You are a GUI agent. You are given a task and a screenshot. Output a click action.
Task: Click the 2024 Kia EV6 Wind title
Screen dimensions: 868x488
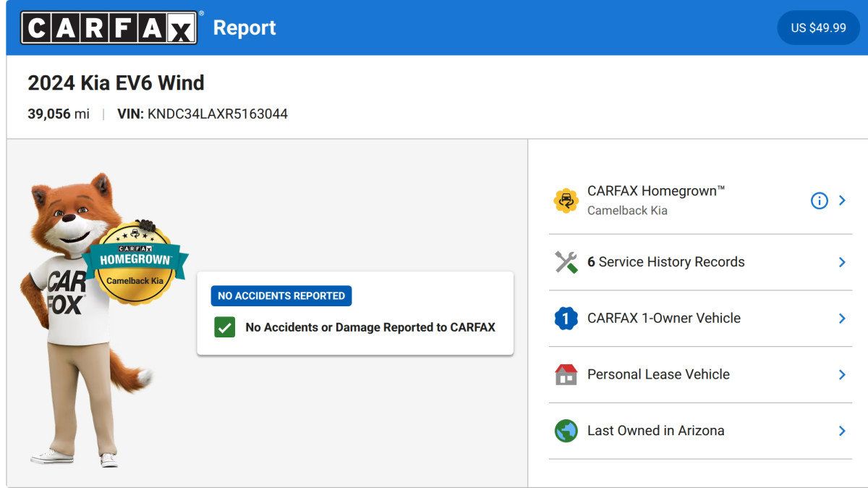(116, 83)
